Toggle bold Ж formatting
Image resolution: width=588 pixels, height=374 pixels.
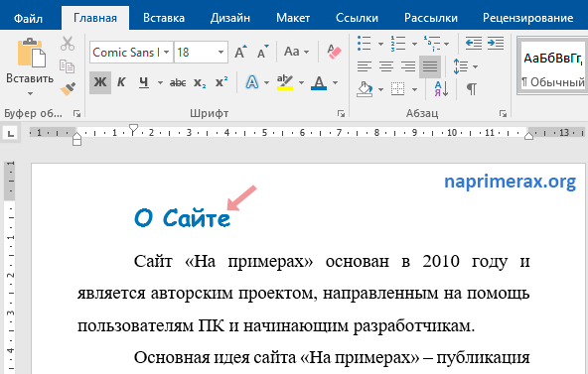pyautogui.click(x=100, y=82)
